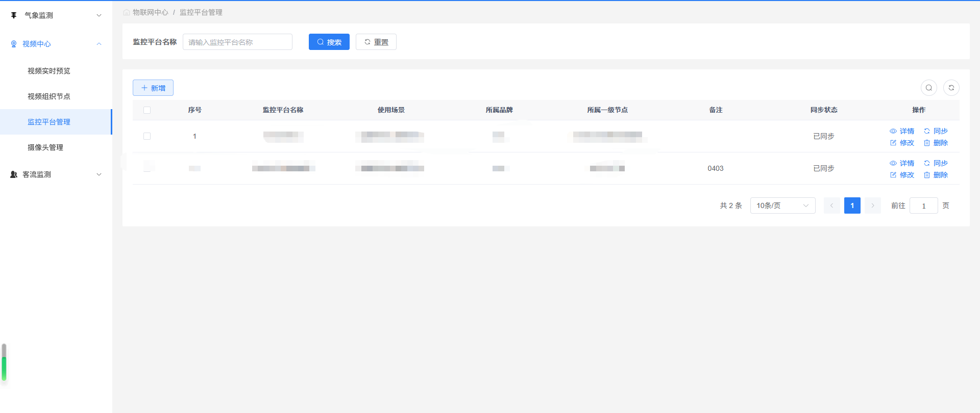
Task: Click the 客流监测 people icon in sidebar
Action: [x=14, y=174]
